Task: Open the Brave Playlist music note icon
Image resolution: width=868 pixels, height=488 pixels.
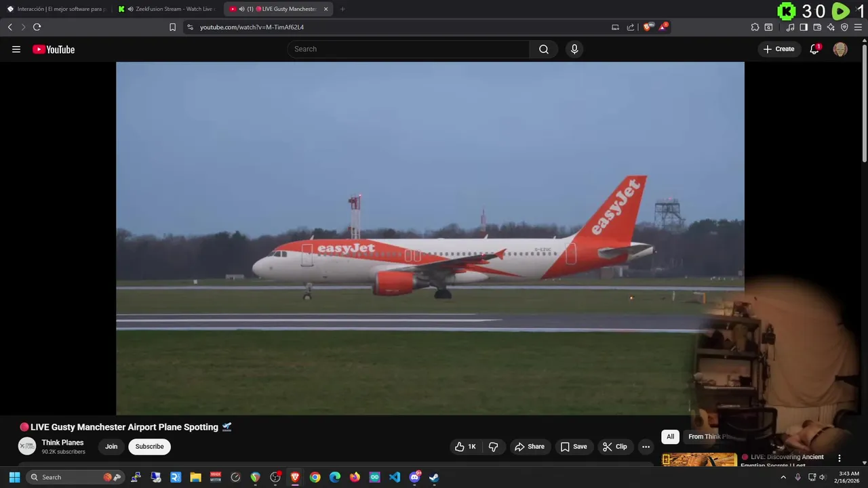Action: pyautogui.click(x=790, y=27)
